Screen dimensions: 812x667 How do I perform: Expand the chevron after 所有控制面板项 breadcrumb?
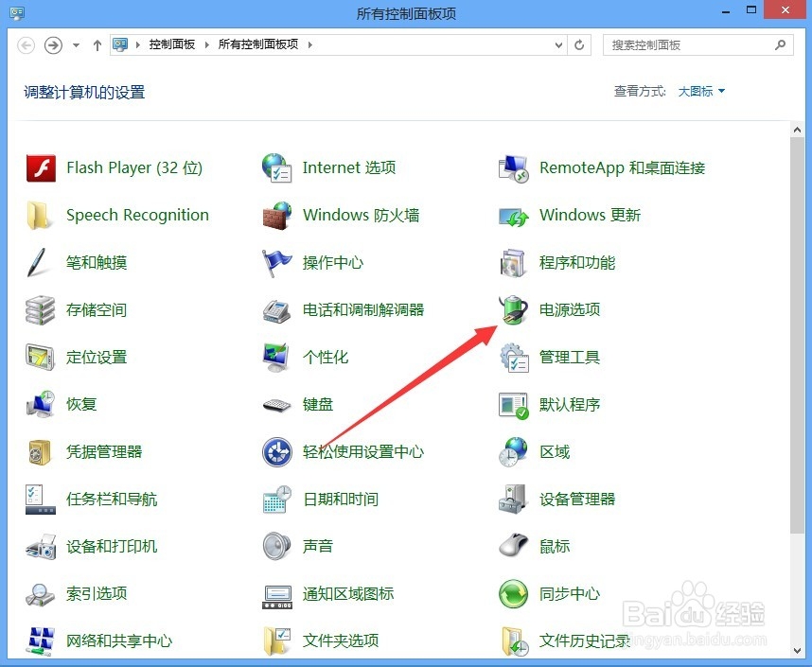point(309,45)
